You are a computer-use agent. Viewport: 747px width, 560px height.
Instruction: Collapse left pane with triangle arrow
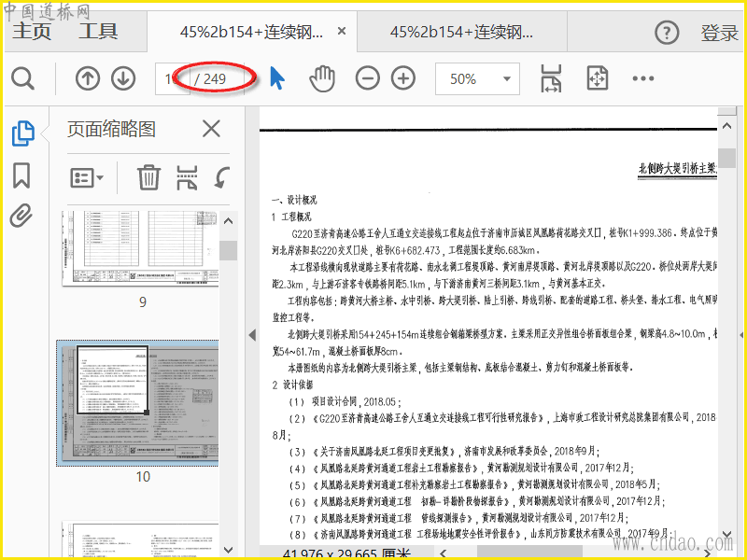point(252,335)
